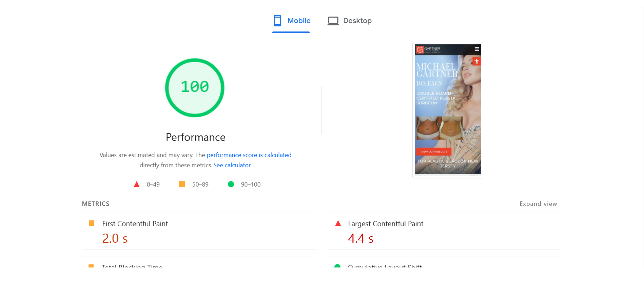Click the red accessibility icon in the screenshot
The width and height of the screenshot is (644, 281).
(x=476, y=61)
